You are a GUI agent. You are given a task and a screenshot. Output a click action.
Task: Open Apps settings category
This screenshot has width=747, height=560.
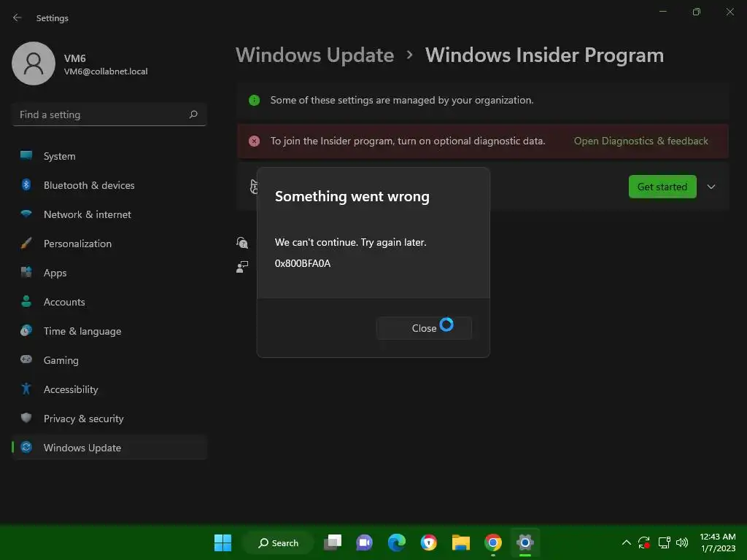(109, 273)
